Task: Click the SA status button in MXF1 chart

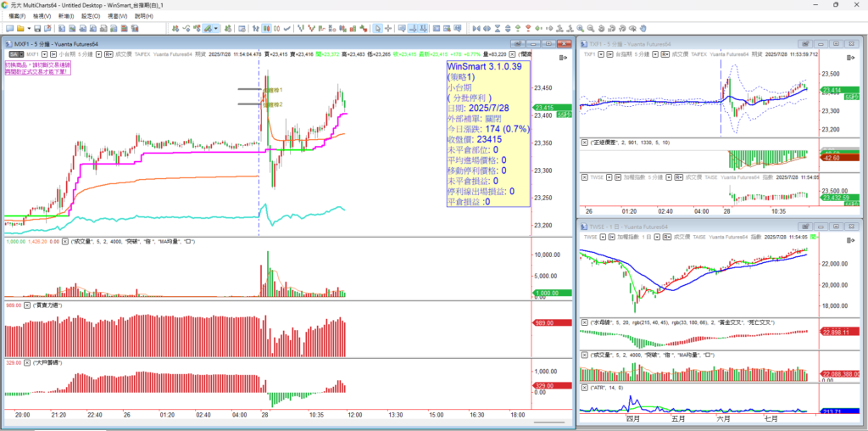Action: click(x=16, y=54)
